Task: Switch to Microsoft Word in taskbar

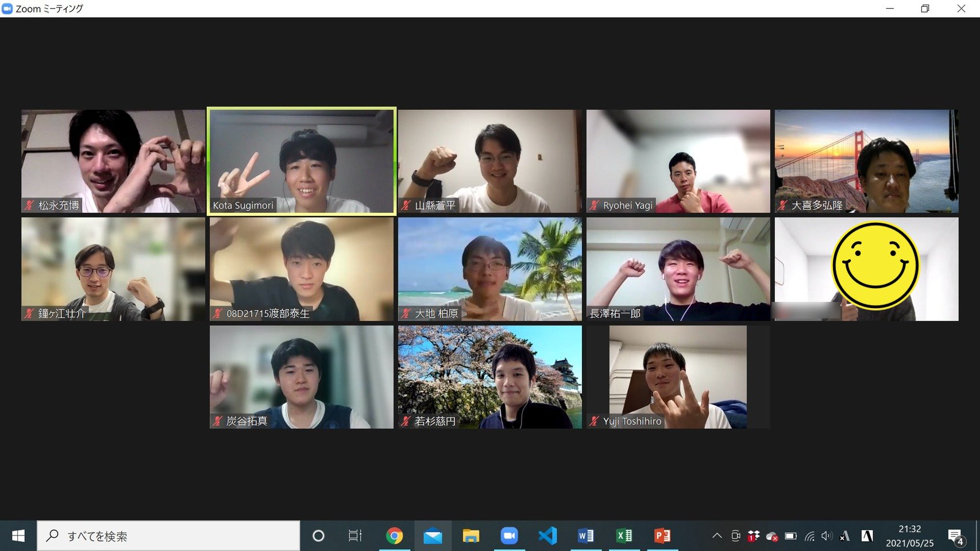Action: pos(585,536)
